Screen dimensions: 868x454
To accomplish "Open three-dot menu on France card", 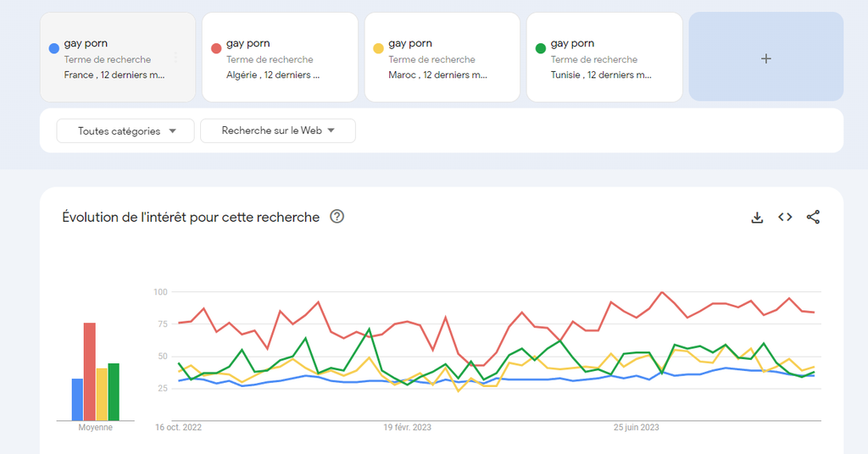I will coord(175,58).
